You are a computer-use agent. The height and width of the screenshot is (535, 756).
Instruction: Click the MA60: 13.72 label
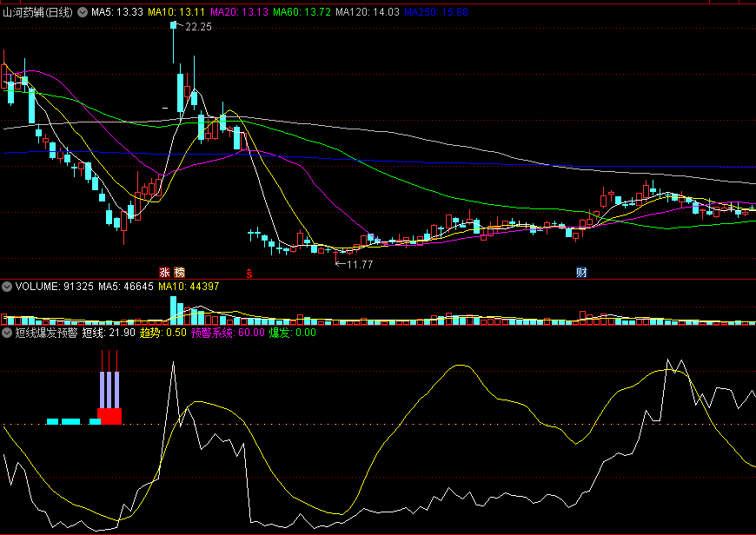[302, 12]
